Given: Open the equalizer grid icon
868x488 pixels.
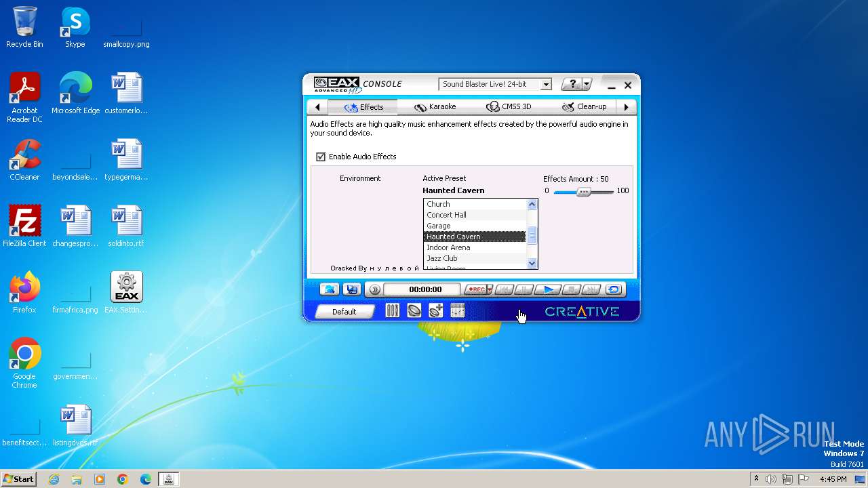Looking at the screenshot, I should coord(457,310).
